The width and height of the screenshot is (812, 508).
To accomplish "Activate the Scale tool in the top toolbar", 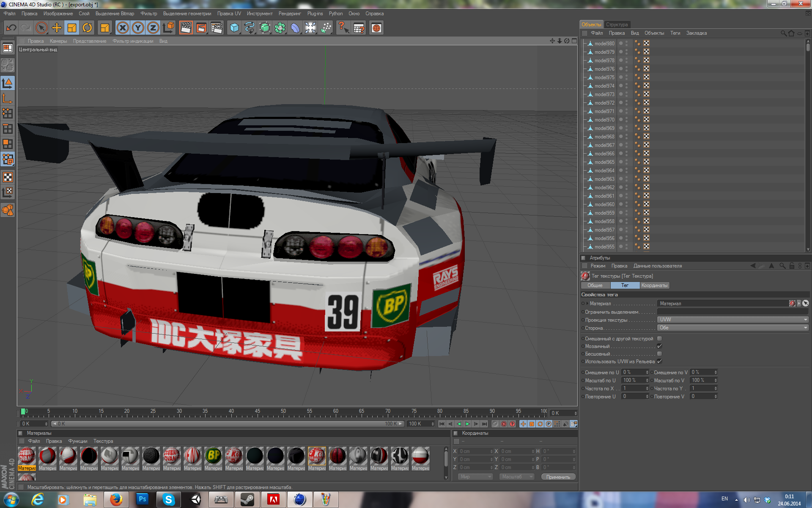I will pyautogui.click(x=72, y=28).
